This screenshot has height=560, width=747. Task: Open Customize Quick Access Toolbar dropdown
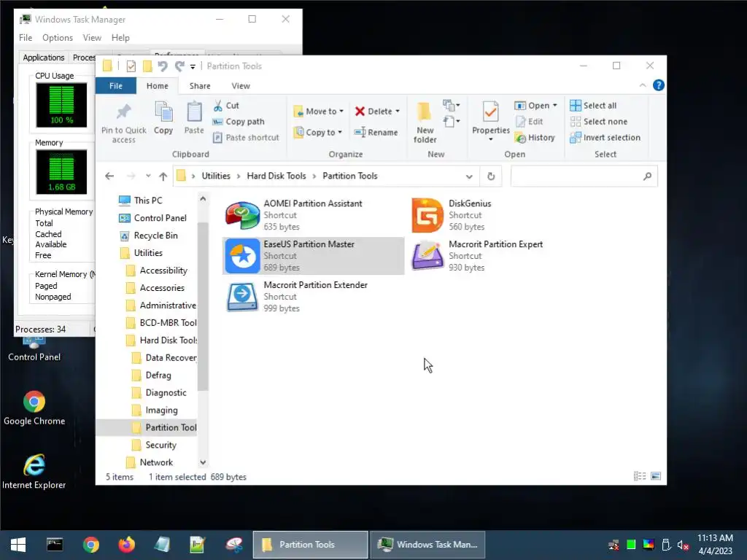click(x=193, y=66)
